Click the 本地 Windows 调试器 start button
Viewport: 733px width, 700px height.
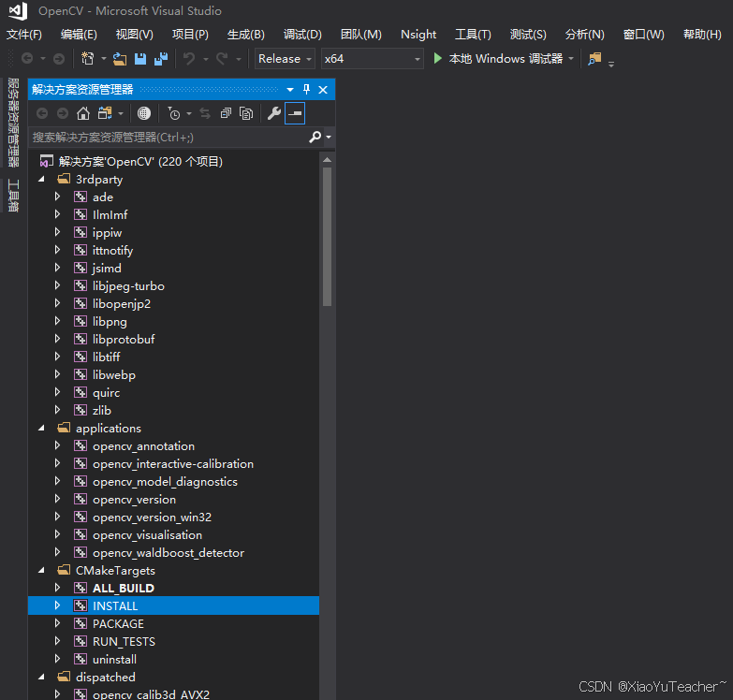pos(498,59)
